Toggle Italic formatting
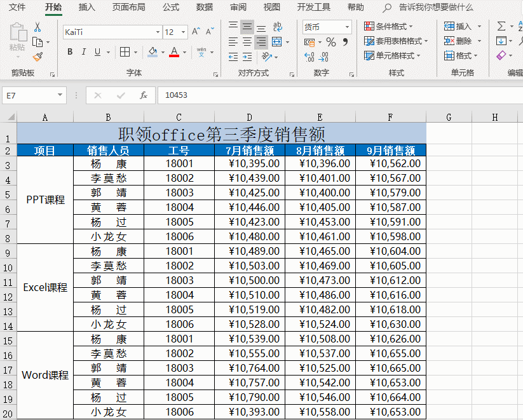 pos(84,52)
